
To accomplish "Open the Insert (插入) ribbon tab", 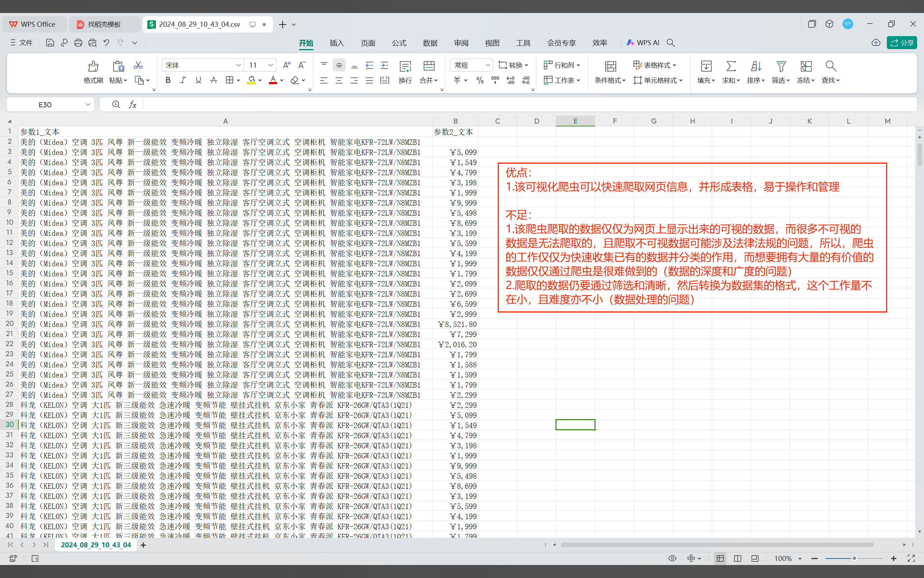I will click(337, 43).
